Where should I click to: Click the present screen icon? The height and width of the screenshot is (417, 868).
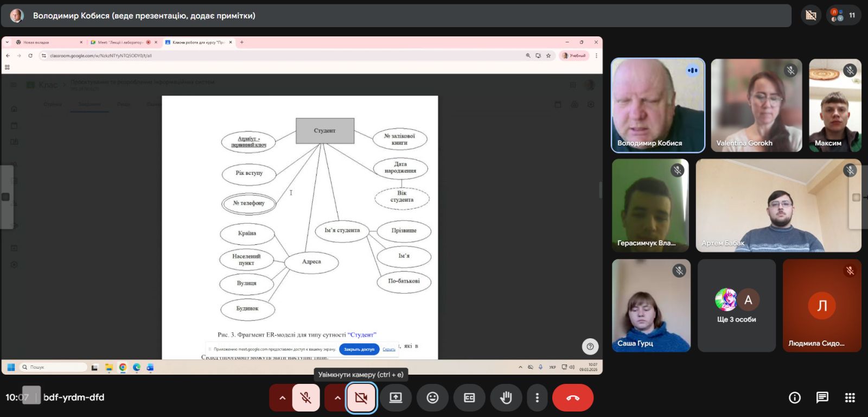point(396,398)
